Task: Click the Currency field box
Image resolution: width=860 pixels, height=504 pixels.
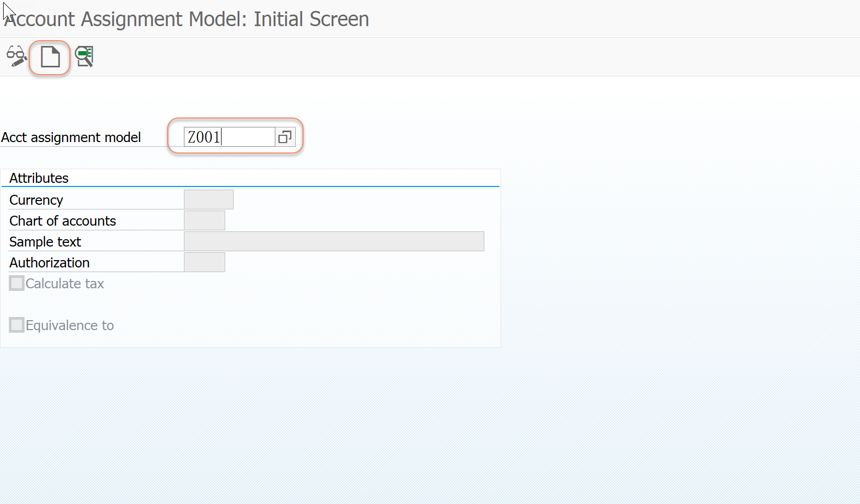Action: 208,200
